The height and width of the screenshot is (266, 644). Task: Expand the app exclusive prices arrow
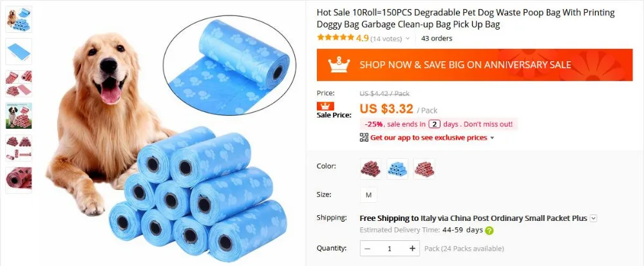point(493,138)
